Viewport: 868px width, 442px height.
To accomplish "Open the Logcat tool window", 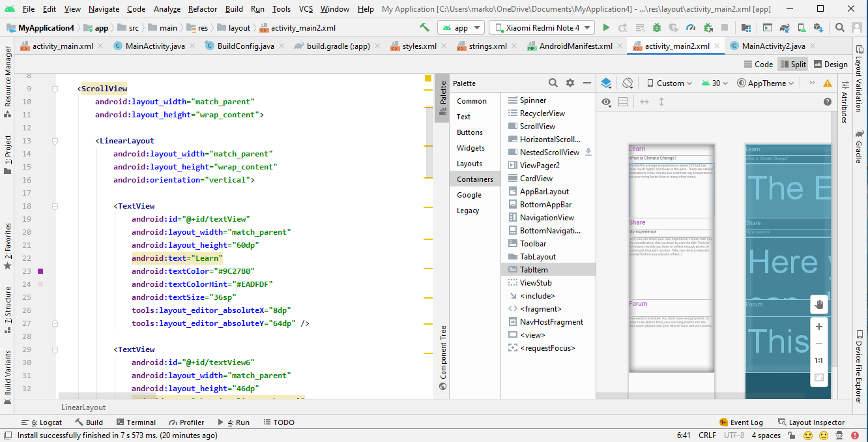I will click(x=42, y=422).
